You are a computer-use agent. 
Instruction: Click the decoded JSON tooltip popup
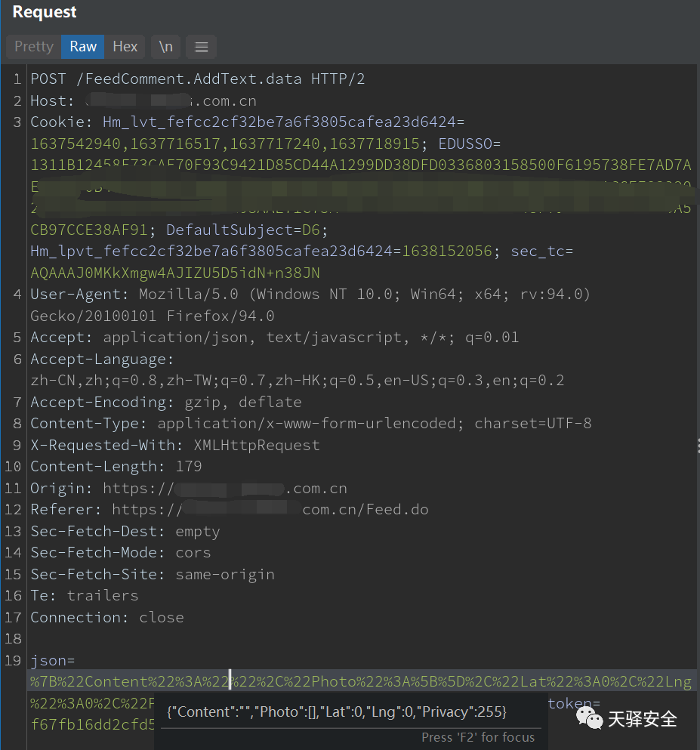click(336, 712)
